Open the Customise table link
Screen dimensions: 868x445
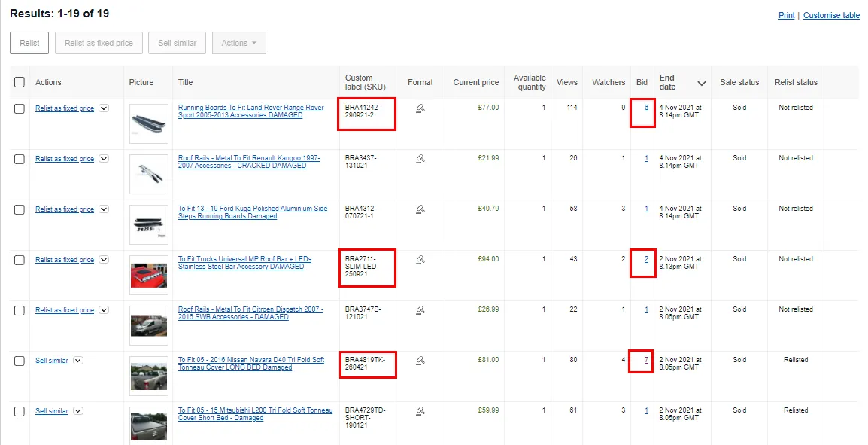(x=831, y=15)
